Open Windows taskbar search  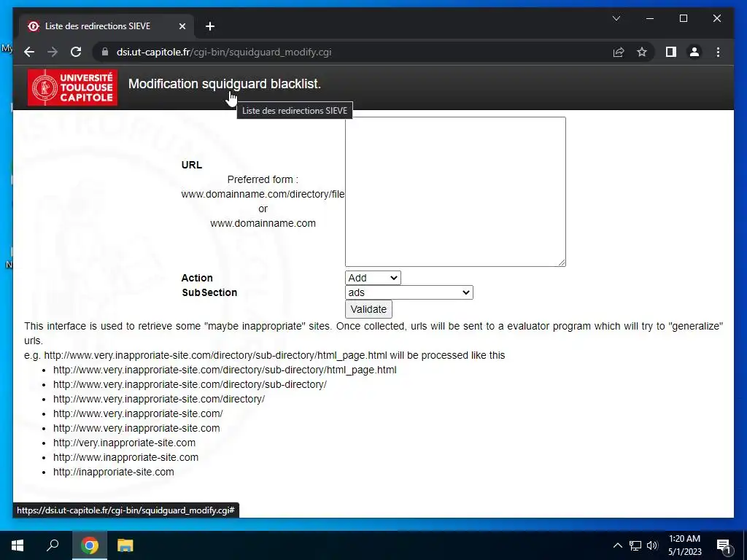point(53,545)
